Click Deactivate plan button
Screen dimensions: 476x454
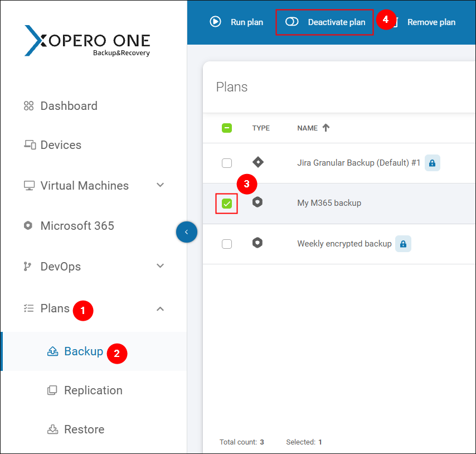click(x=324, y=22)
